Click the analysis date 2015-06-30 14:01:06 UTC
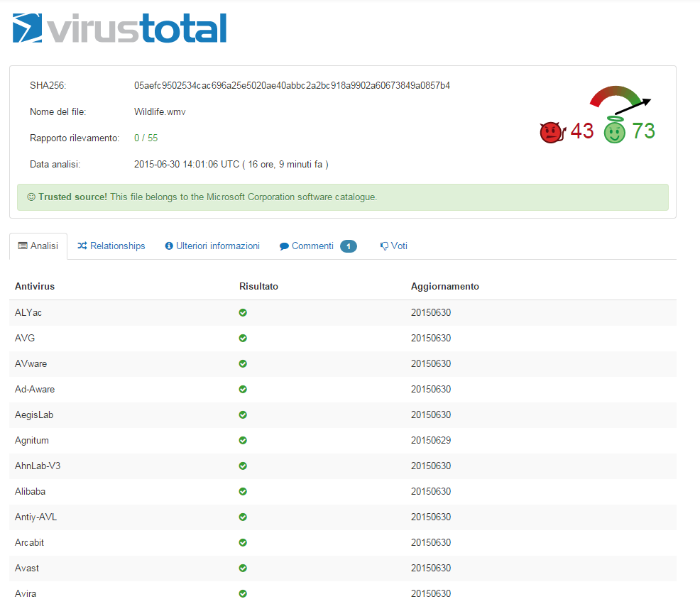 187,164
